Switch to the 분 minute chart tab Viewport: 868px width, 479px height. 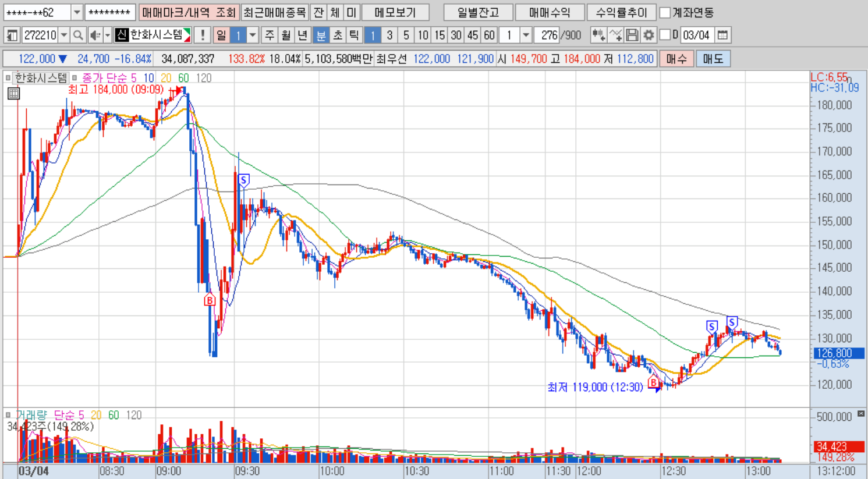(x=321, y=36)
